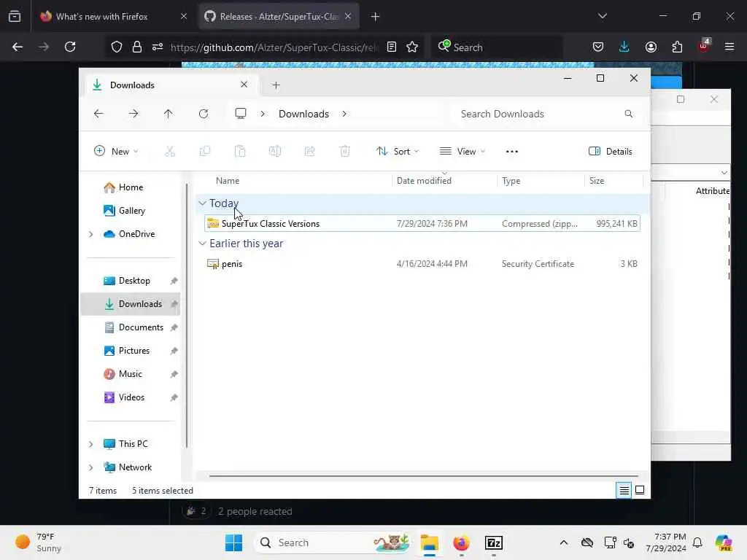Open Windows Start menu
This screenshot has width=747, height=560.
click(233, 542)
